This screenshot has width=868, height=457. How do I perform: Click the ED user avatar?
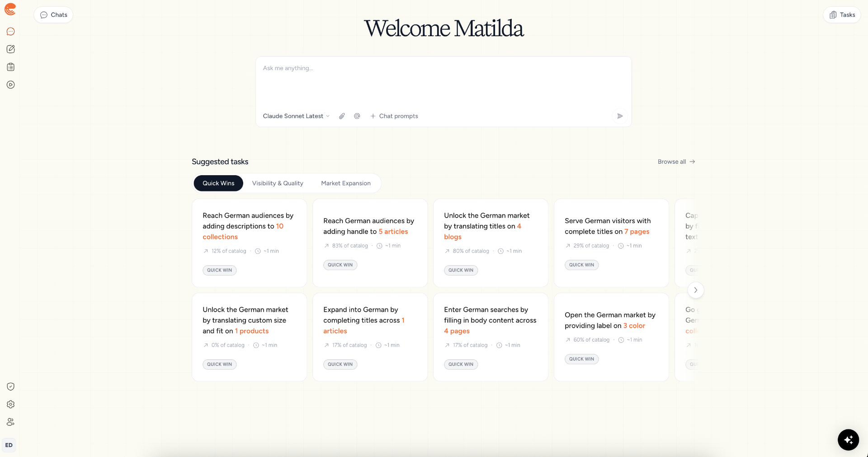9,445
